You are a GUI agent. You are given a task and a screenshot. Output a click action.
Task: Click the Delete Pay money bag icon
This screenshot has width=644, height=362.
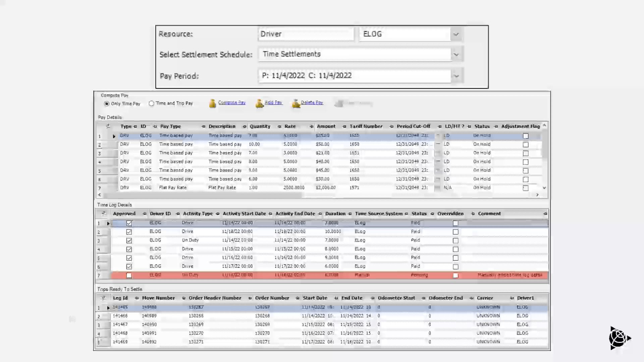[x=296, y=104]
